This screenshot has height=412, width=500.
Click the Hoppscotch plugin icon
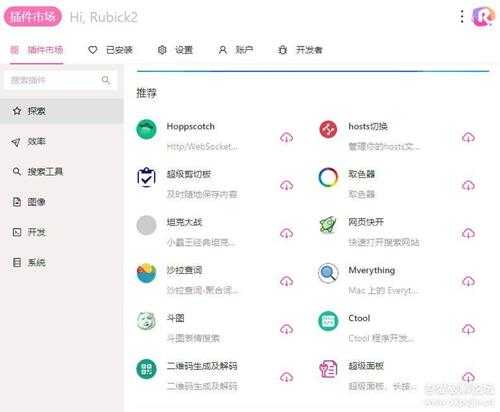pos(146,129)
